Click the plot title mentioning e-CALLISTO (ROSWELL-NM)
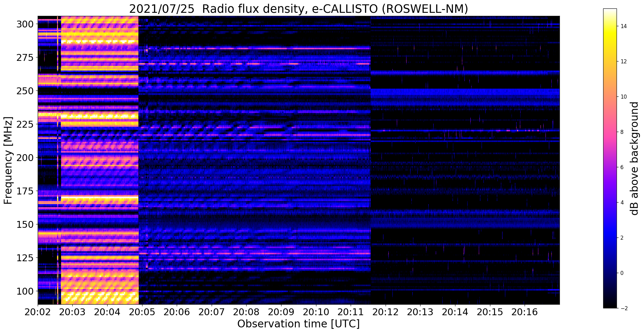Viewport: 644px width, 333px height. (x=299, y=9)
